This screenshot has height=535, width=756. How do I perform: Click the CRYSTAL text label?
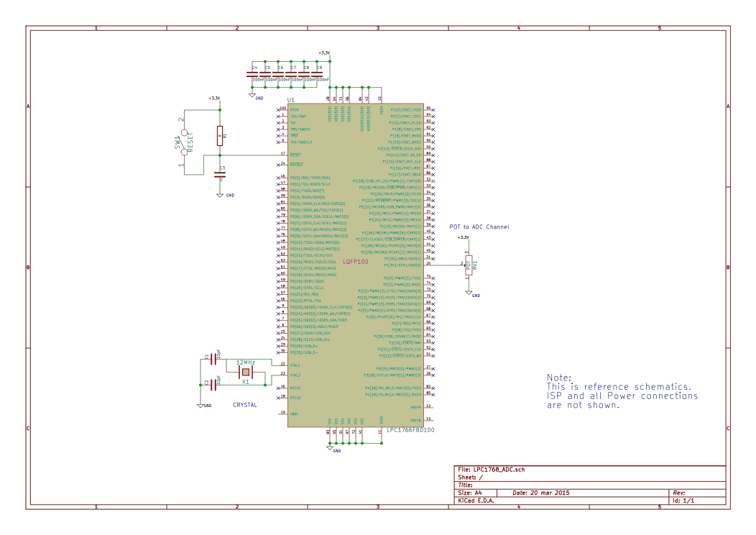click(x=244, y=405)
